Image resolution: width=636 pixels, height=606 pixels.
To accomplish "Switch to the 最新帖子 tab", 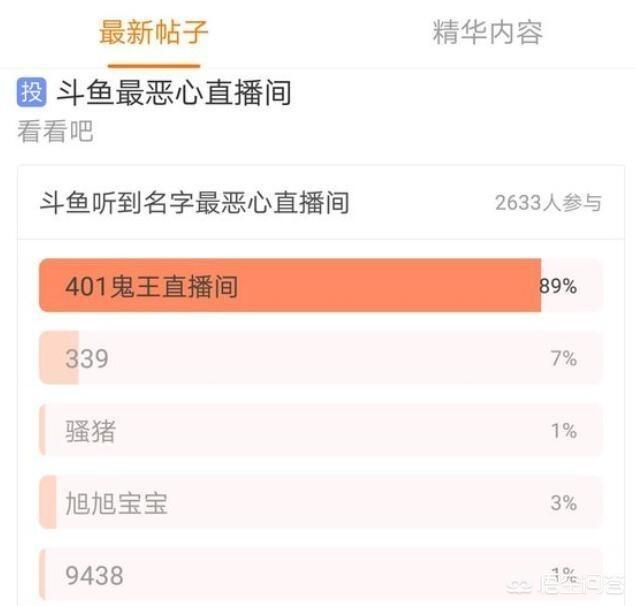I will click(154, 32).
